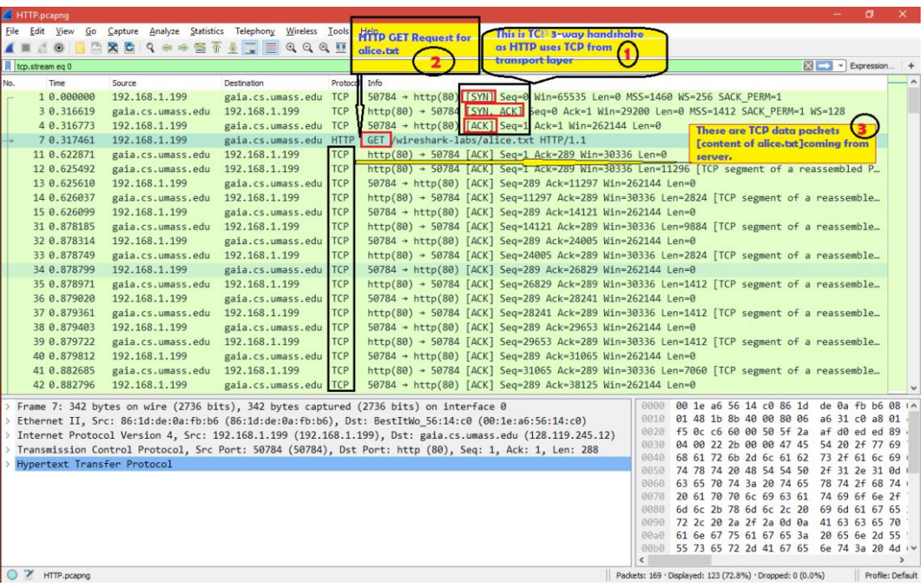
Task: Open the Analyze menu
Action: pos(165,31)
